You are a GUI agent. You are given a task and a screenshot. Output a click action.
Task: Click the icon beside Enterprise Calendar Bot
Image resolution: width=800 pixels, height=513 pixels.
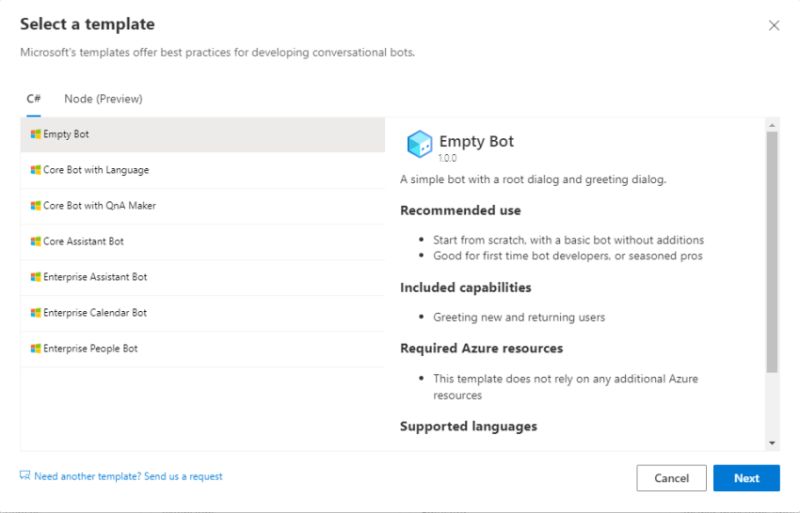point(35,313)
